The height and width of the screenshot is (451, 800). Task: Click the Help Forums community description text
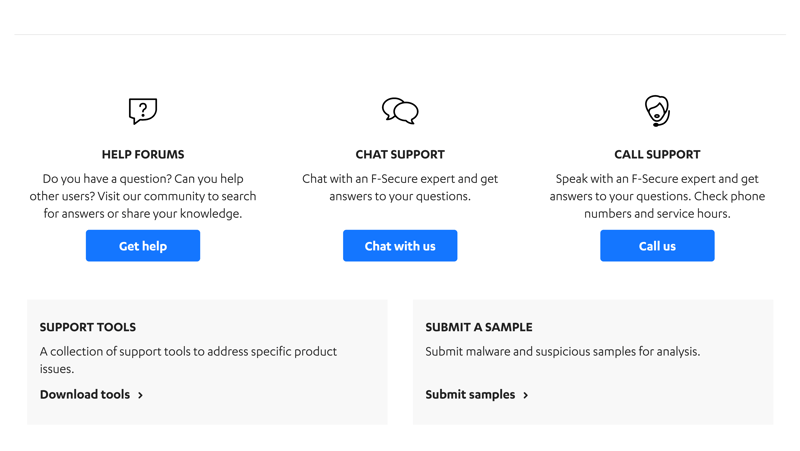point(143,196)
